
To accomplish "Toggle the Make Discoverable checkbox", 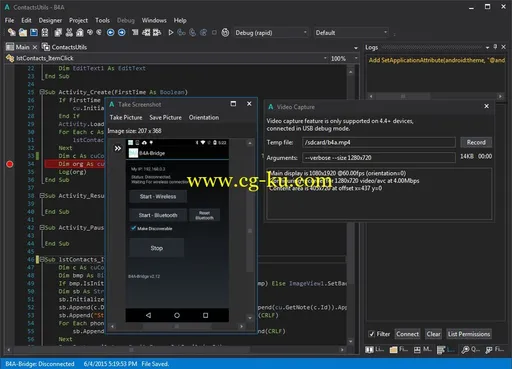I will pos(133,228).
